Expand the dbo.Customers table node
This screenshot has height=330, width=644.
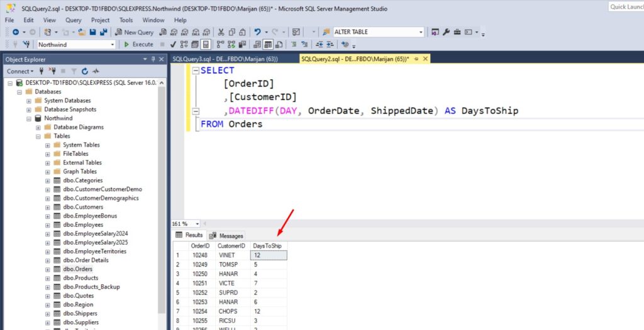(48, 207)
